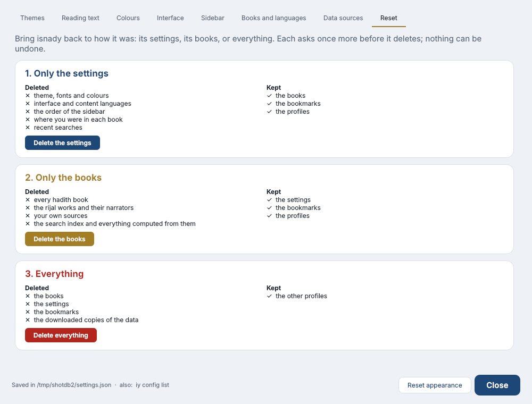Click the 'Bring isnady back' description paragraph

pos(248,44)
